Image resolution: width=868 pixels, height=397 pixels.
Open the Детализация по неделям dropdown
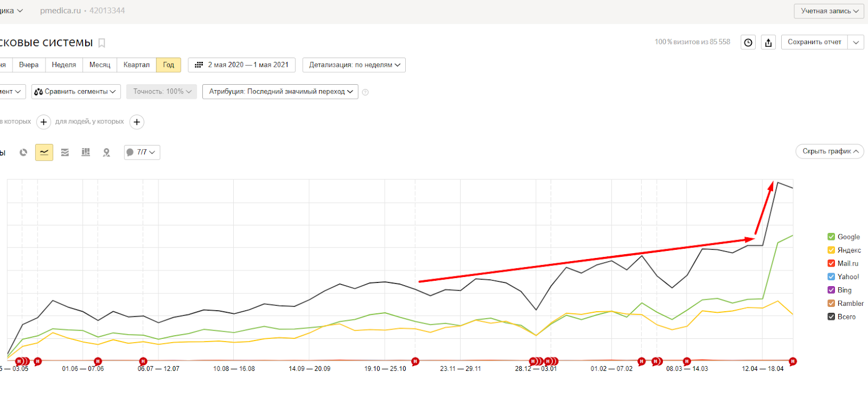point(354,65)
